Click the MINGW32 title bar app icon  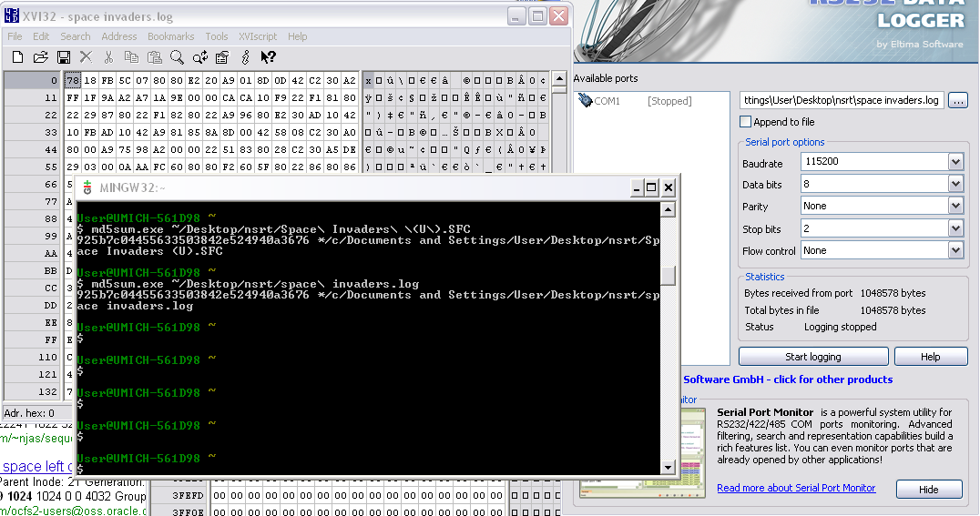click(x=87, y=187)
